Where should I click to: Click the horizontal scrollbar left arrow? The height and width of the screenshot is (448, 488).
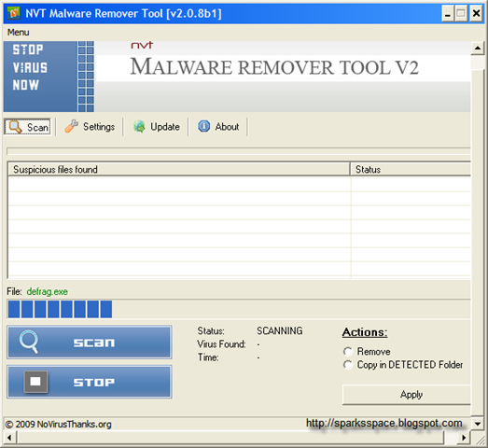click(9, 438)
